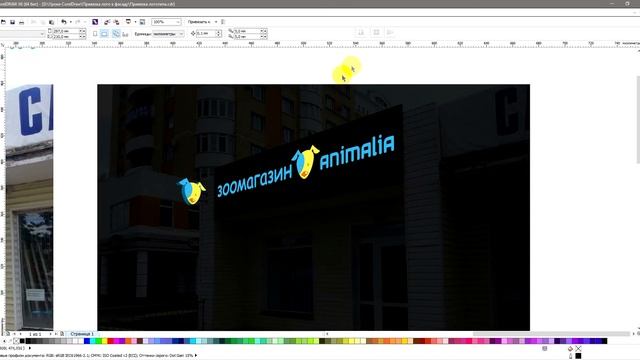Toggle the all pages layout button
The image size is (640, 360).
(x=116, y=34)
